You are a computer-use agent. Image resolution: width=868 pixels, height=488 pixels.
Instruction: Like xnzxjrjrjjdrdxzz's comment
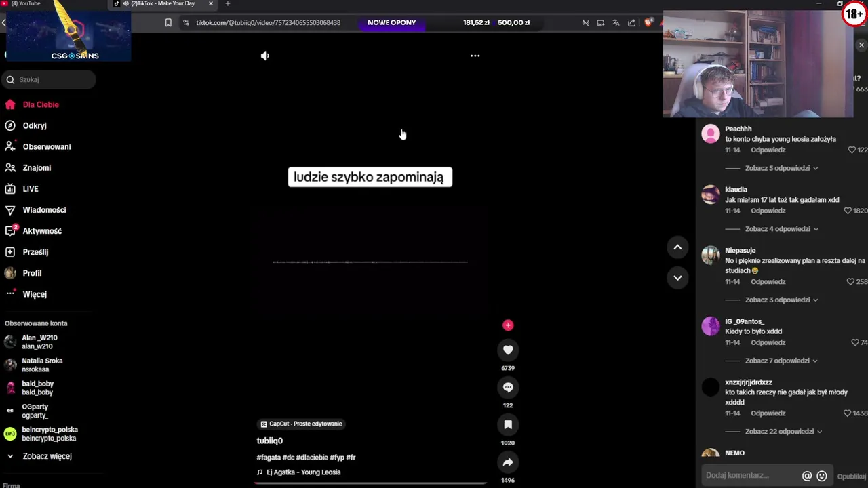coord(848,413)
